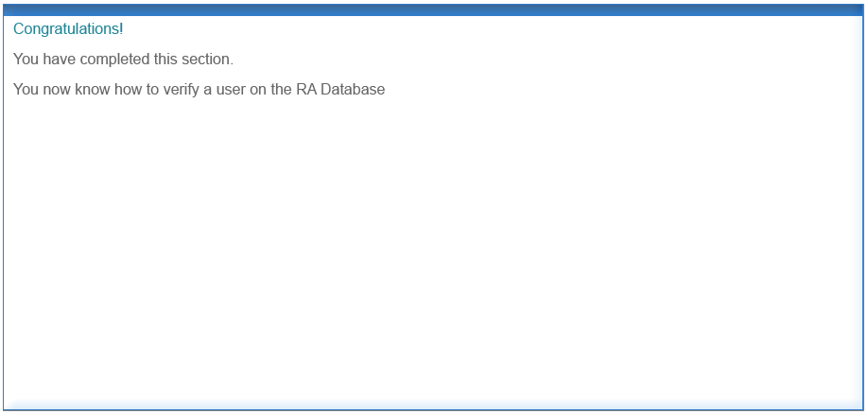Click the word 'Database'

pyautogui.click(x=353, y=89)
